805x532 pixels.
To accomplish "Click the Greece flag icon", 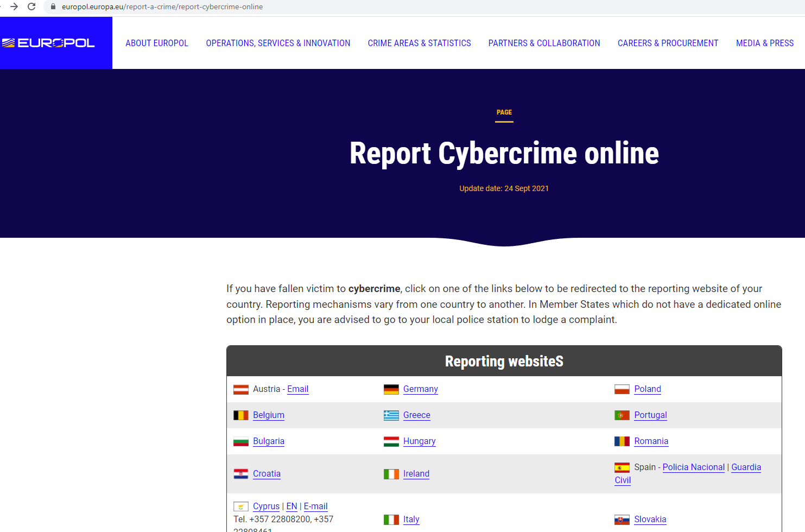I will 391,415.
